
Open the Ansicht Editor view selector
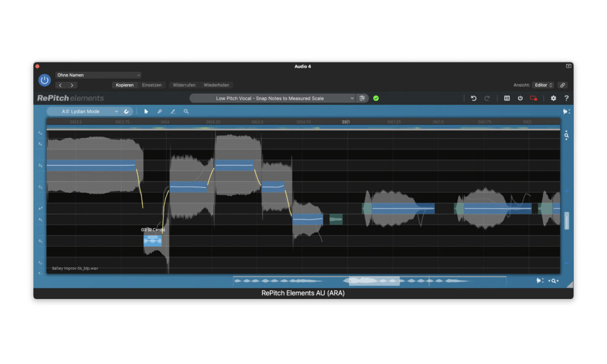pos(544,85)
